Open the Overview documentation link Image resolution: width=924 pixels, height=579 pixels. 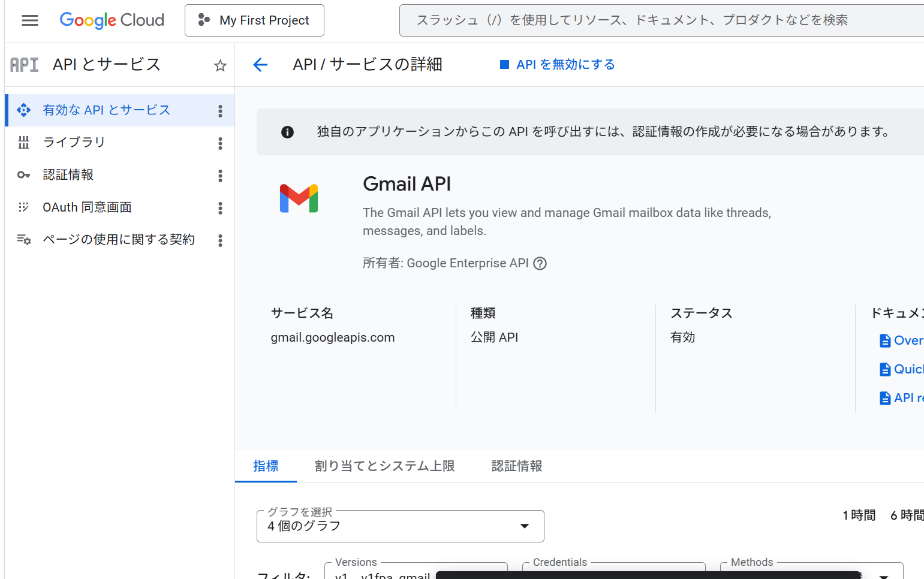point(901,340)
